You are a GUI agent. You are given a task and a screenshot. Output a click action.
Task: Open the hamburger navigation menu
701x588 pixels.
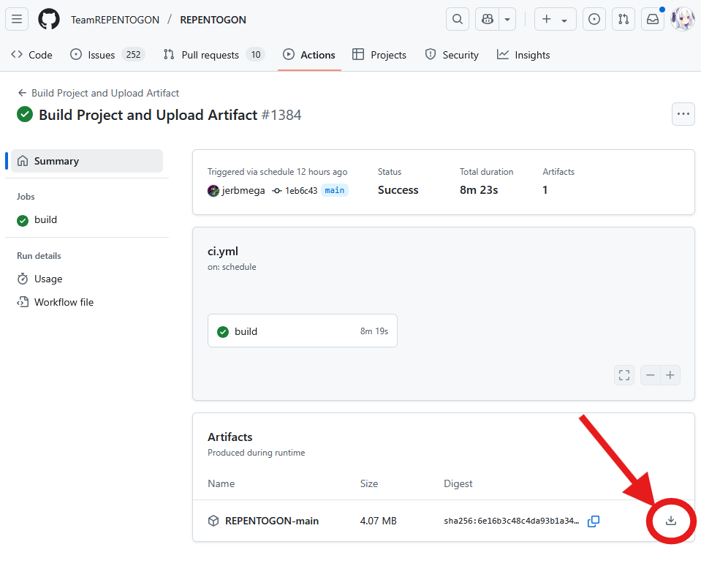17,19
